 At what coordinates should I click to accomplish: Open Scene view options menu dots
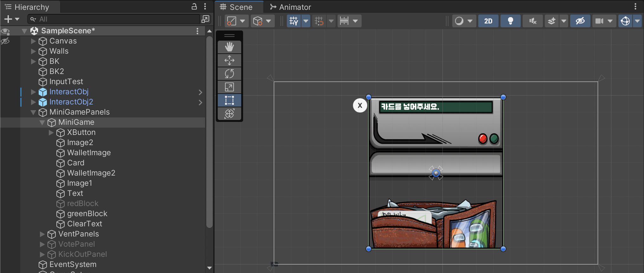click(x=635, y=7)
